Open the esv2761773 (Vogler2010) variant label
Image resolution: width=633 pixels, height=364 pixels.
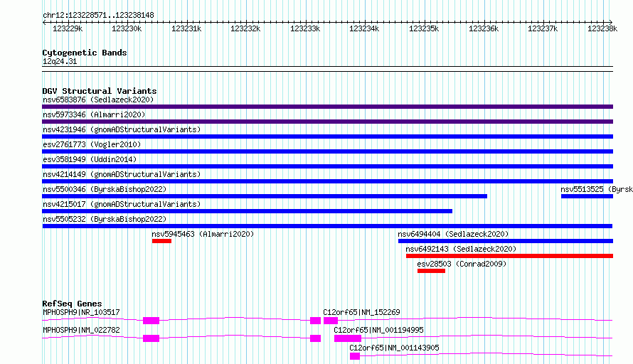click(x=92, y=144)
